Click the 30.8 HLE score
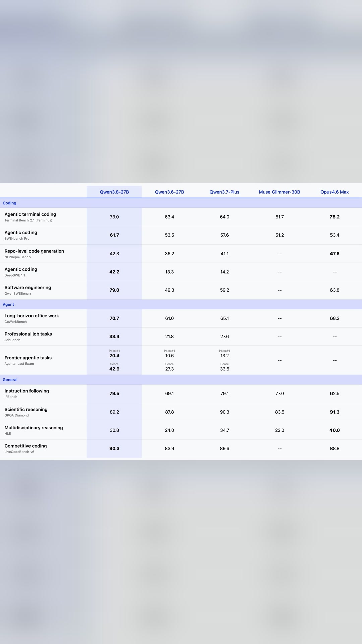This screenshot has height=644, width=362. (x=114, y=430)
